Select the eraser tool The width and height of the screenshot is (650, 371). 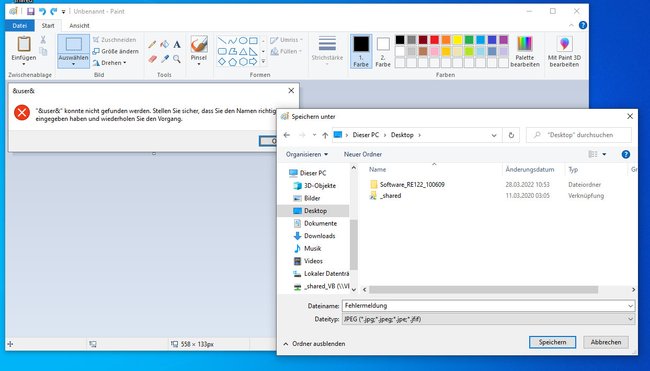point(153,59)
